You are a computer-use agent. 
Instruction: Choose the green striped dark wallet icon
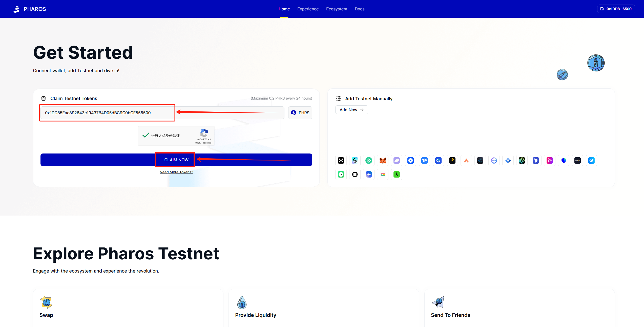522,160
